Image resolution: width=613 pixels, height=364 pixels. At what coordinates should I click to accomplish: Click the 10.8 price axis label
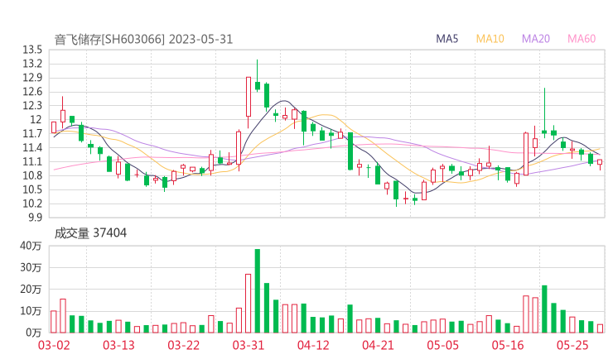[x=32, y=175]
